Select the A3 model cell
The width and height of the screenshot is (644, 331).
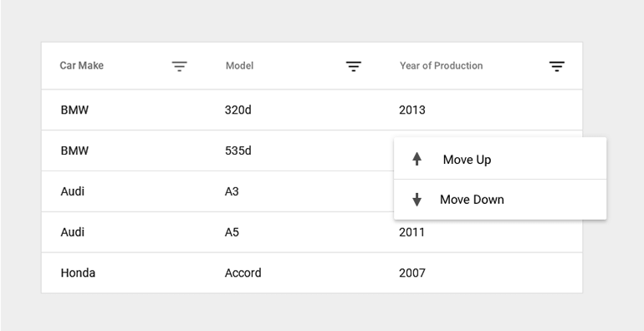point(232,191)
